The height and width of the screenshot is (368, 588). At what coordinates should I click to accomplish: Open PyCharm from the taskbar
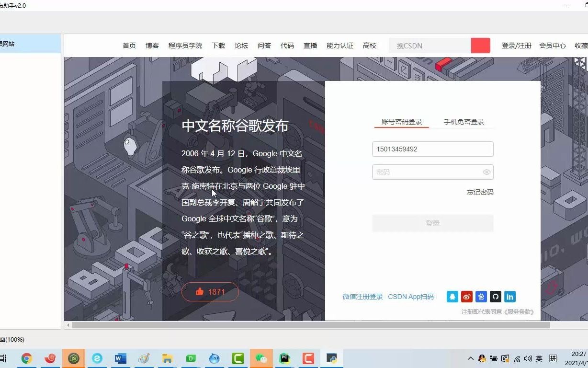[284, 358]
